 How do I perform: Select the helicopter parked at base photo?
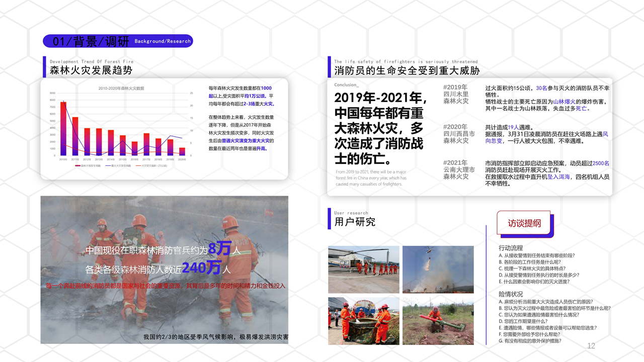click(363, 269)
